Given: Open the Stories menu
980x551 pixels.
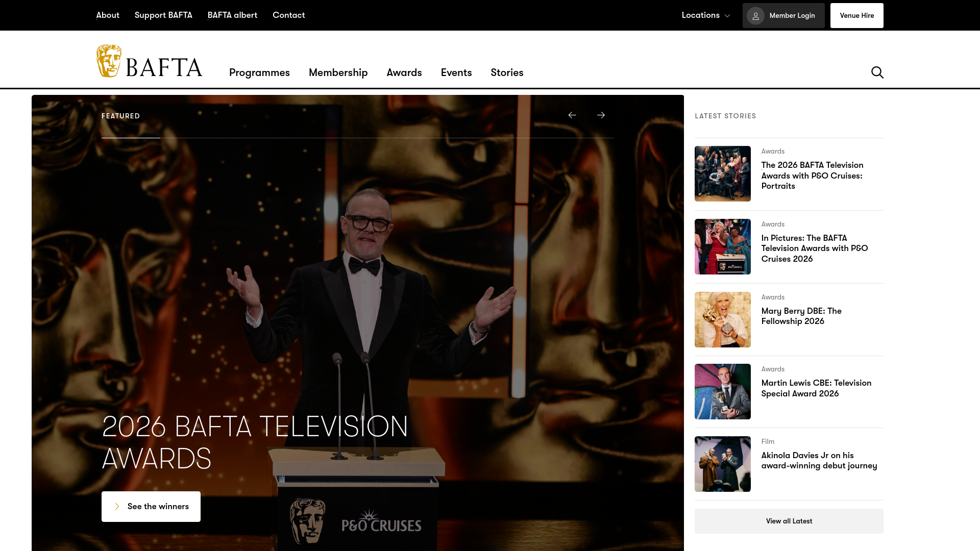Looking at the screenshot, I should pyautogui.click(x=507, y=72).
